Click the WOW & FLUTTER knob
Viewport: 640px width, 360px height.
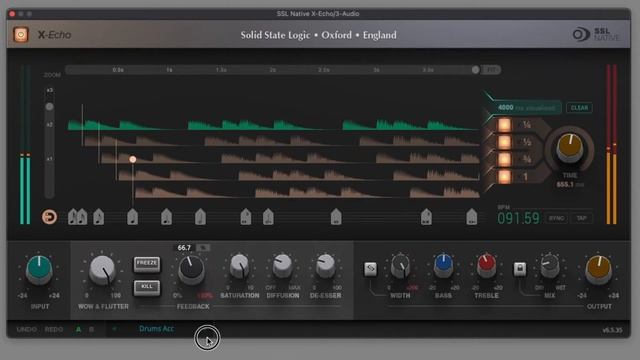(x=102, y=270)
